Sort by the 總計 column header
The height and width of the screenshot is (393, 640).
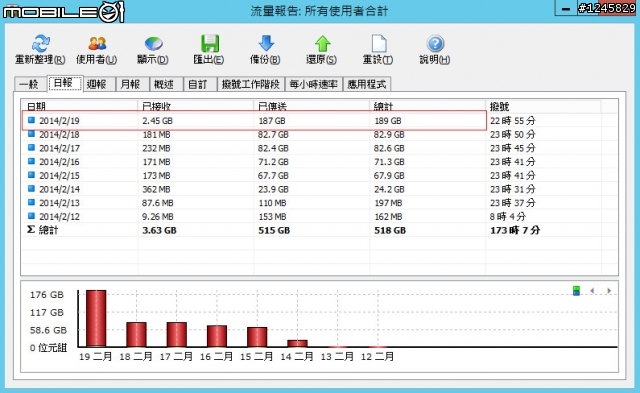pyautogui.click(x=427, y=106)
